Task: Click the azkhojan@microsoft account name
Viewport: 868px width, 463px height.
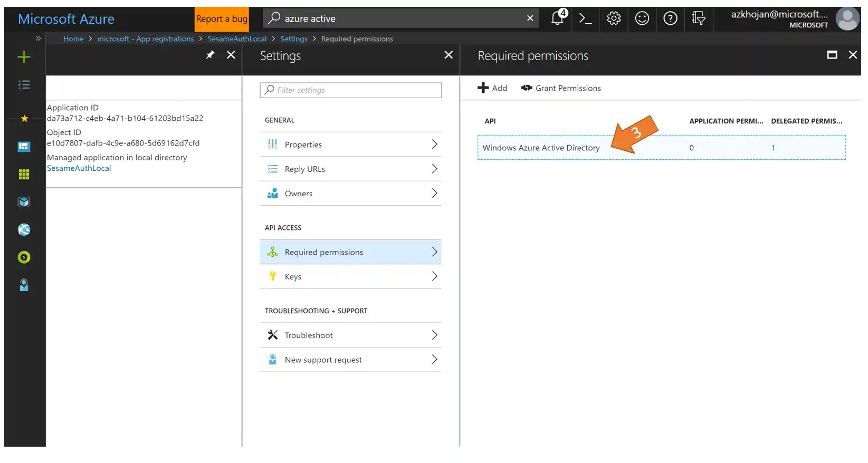Action: 779,15
